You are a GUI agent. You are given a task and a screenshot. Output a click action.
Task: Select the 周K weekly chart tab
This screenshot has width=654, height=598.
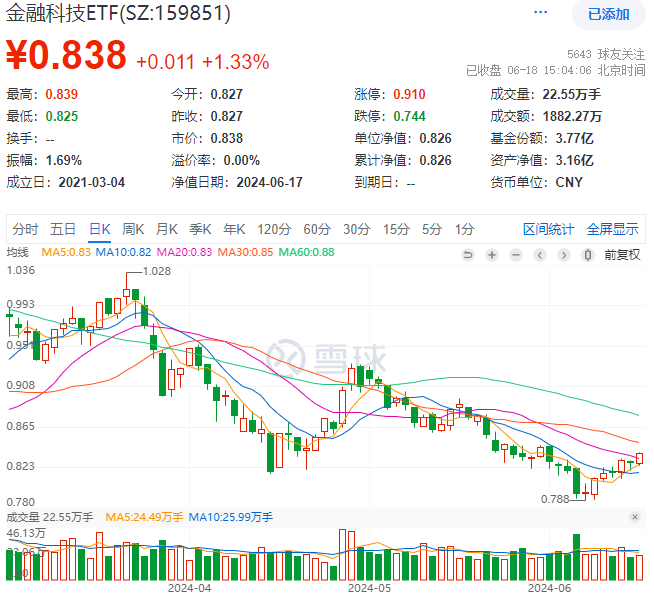point(133,229)
